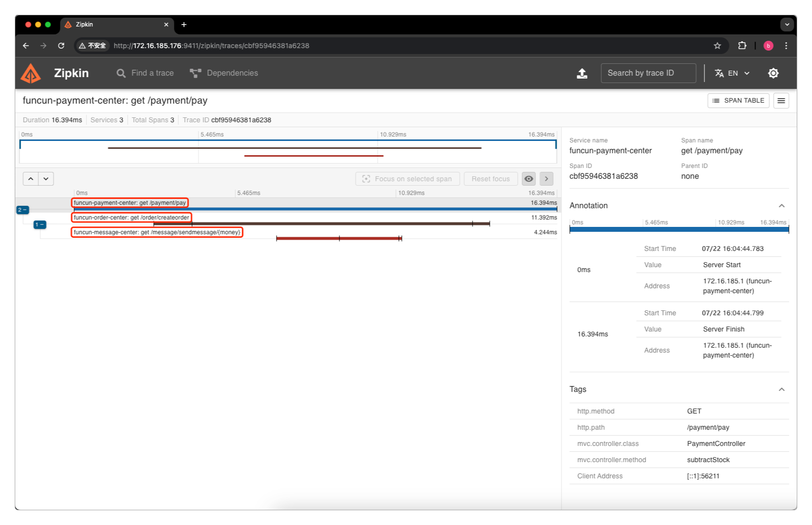Click Focus on selected span button
Screen dimensions: 812x525
click(407, 179)
